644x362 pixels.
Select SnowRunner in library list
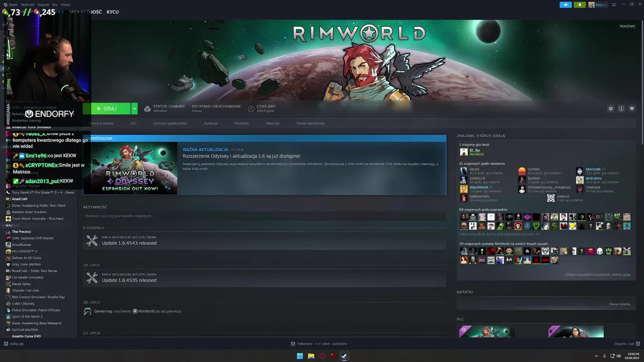(22, 245)
